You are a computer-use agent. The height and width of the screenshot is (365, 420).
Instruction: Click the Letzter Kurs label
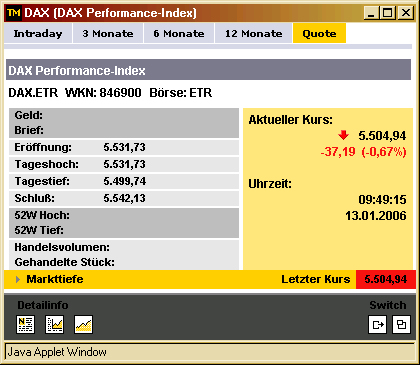pyautogui.click(x=316, y=279)
